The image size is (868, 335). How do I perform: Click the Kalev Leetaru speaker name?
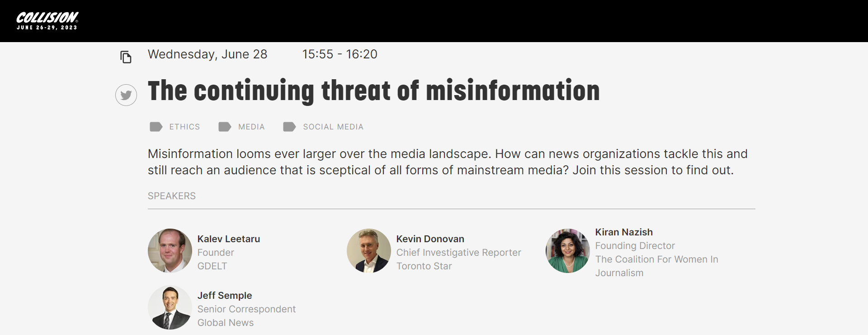coord(229,239)
